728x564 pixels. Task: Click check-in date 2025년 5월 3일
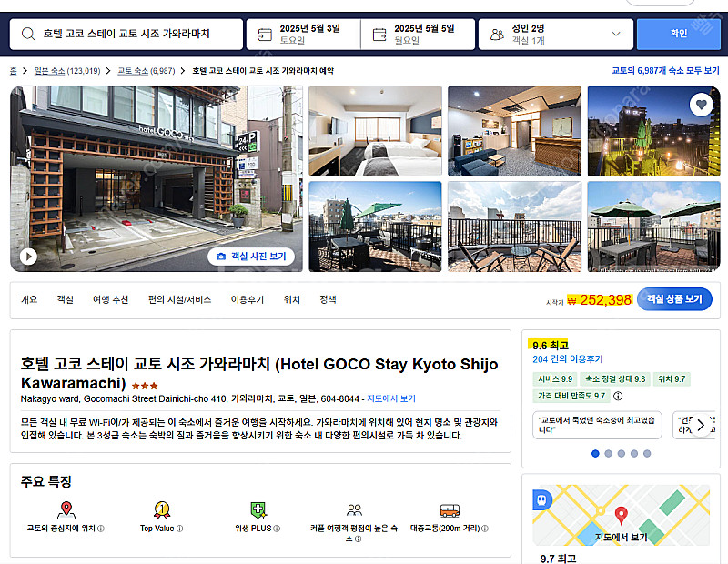click(x=304, y=34)
